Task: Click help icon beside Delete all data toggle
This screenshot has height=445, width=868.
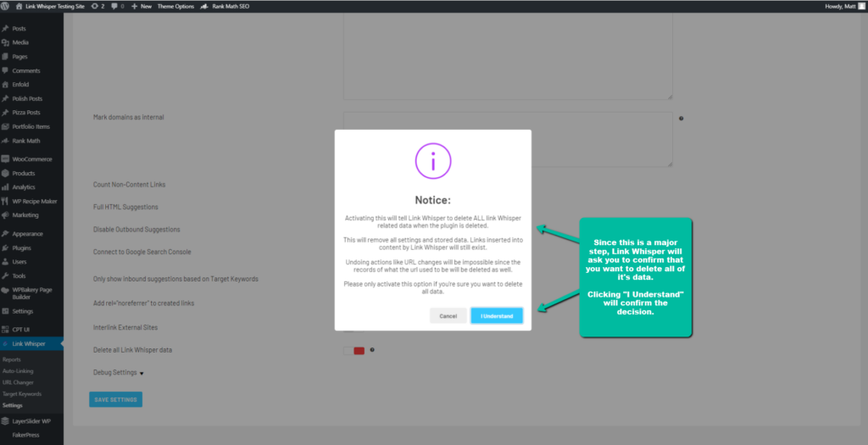Action: pyautogui.click(x=372, y=350)
